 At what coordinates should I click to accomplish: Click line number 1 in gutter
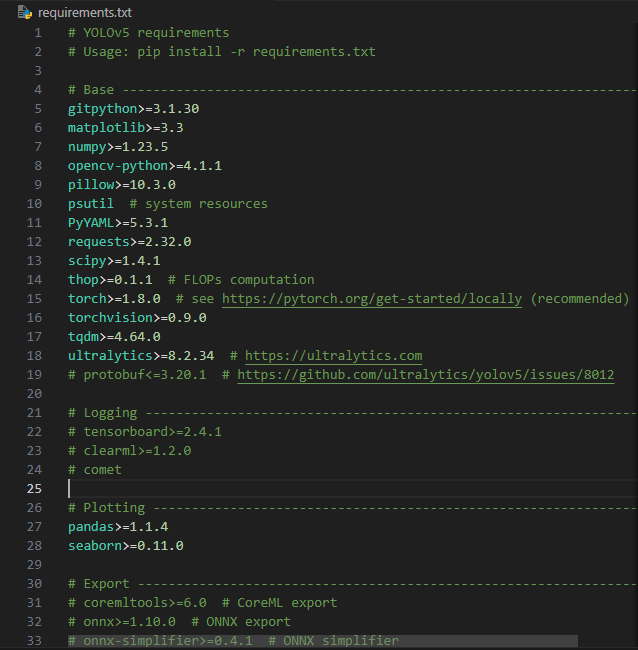pos(38,33)
